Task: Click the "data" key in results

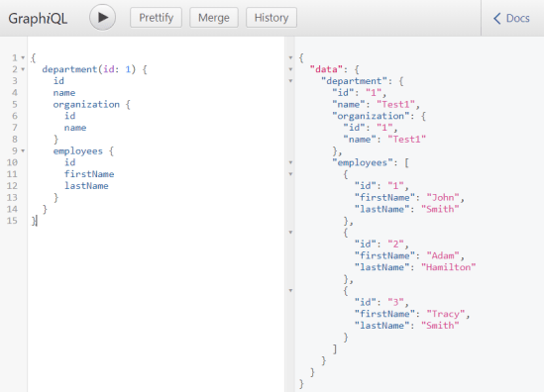Action: coord(326,69)
